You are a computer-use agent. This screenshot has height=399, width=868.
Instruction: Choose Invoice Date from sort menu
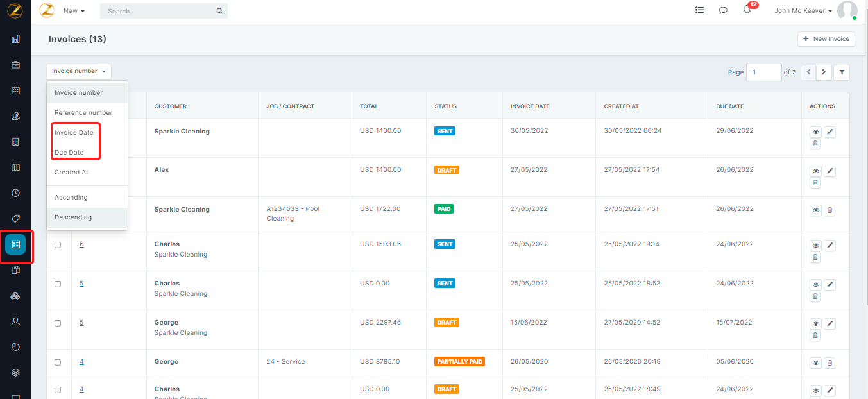(74, 133)
